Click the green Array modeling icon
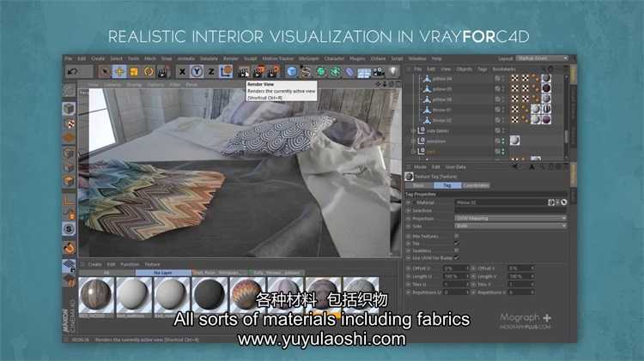 point(335,72)
